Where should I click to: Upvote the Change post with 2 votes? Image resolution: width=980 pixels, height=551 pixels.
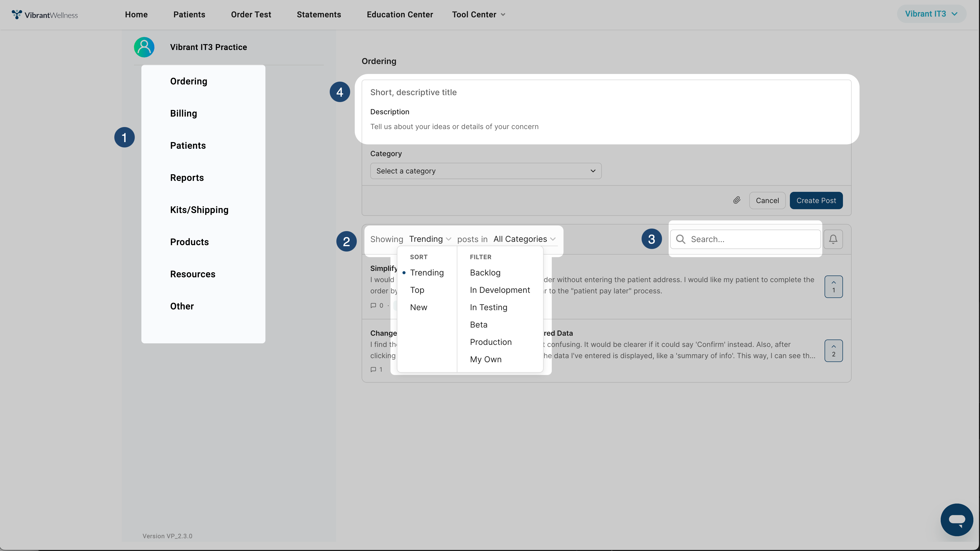[833, 350]
